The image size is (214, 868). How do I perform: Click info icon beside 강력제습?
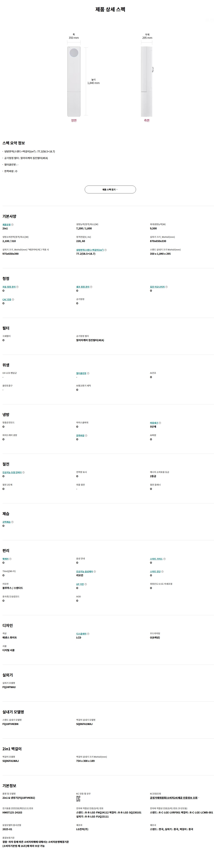(13, 522)
